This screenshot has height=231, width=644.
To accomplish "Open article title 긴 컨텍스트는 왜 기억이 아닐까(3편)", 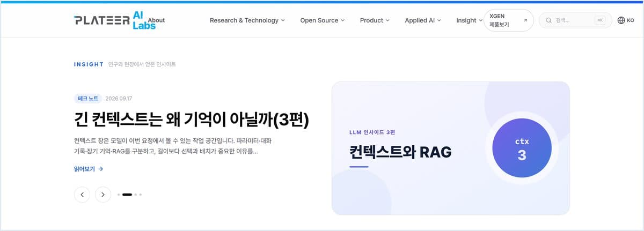I will pos(192,120).
